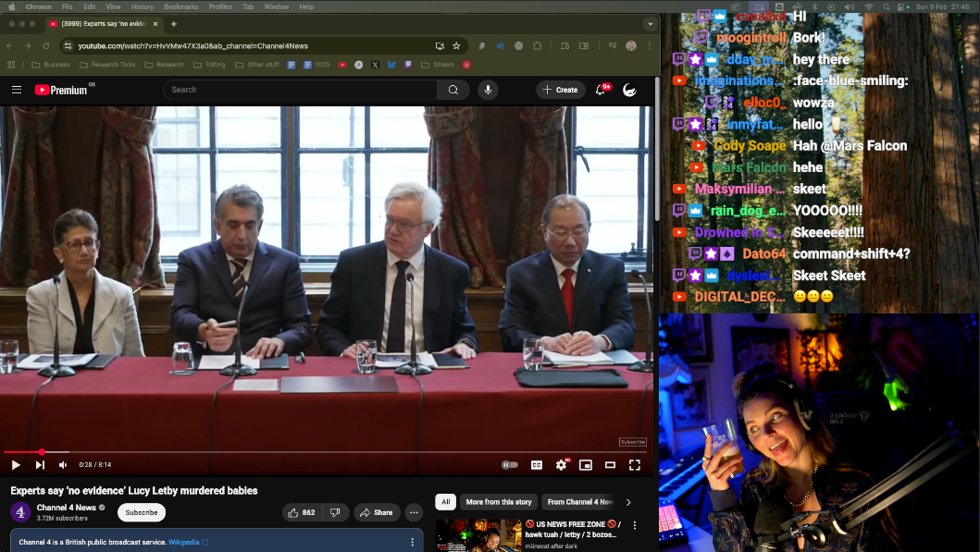Click the search magnifier button

(453, 90)
